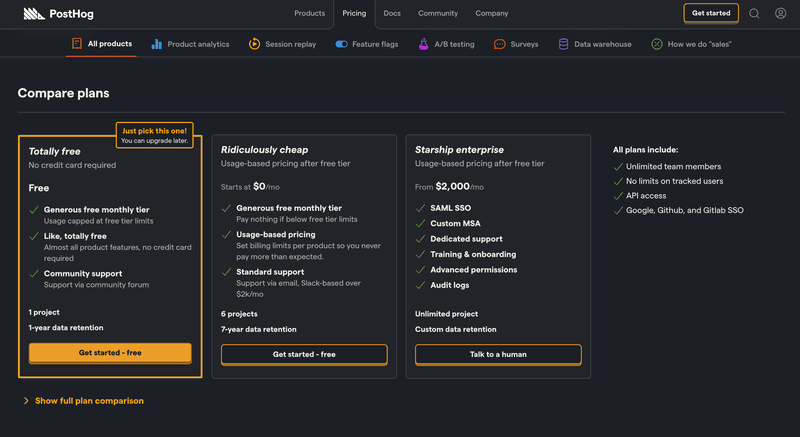Click the Audit logs feature text
The image size is (800, 437).
pos(449,285)
